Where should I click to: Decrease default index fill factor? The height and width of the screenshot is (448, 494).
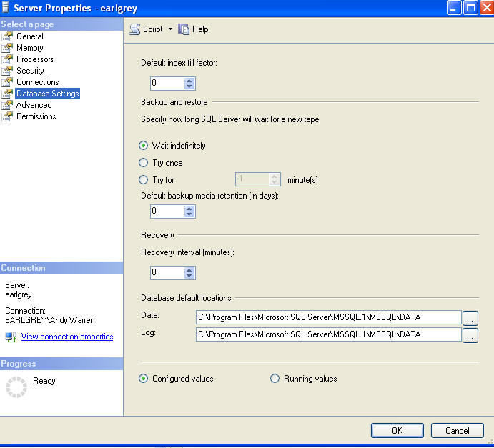(189, 86)
